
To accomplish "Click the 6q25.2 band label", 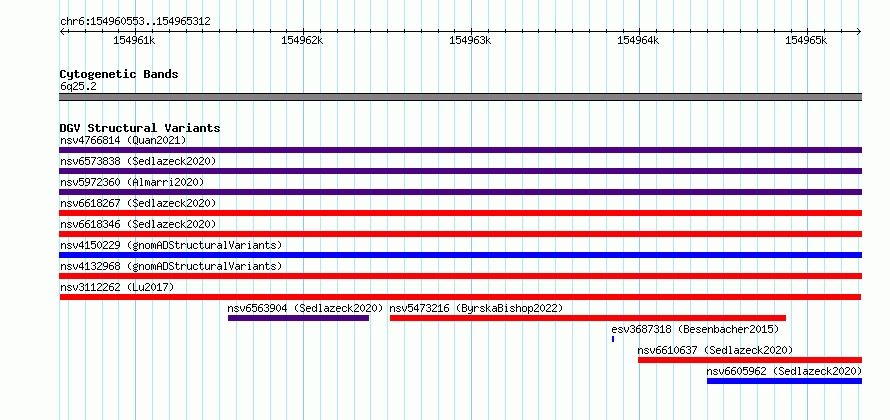I will click(x=78, y=86).
